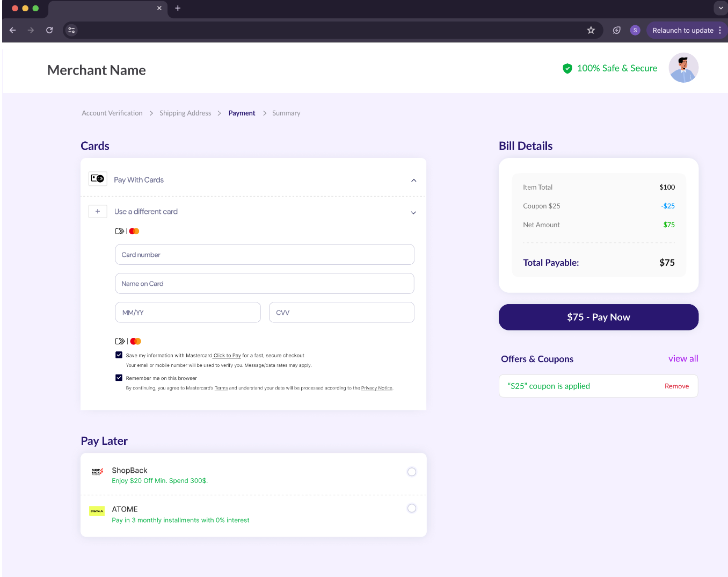Viewport: 728px width, 577px height.
Task: Select ATOME pay later radio button
Action: click(x=412, y=508)
